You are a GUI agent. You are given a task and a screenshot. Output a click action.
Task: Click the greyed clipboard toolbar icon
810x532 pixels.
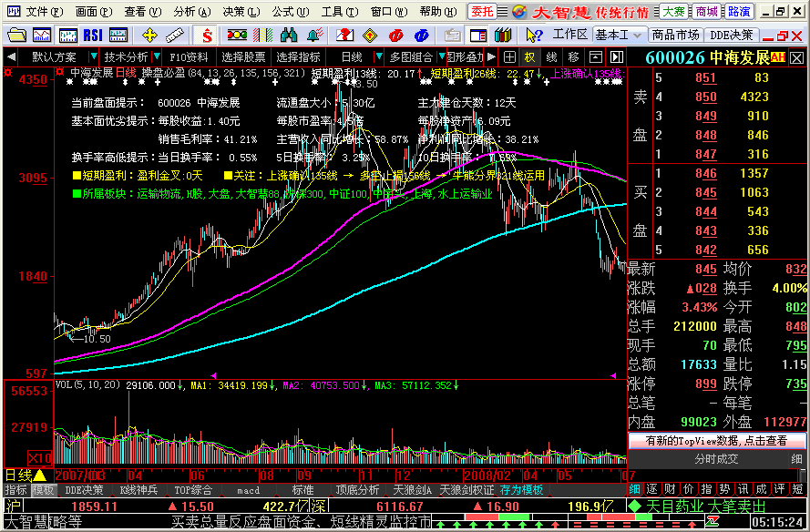(x=453, y=36)
